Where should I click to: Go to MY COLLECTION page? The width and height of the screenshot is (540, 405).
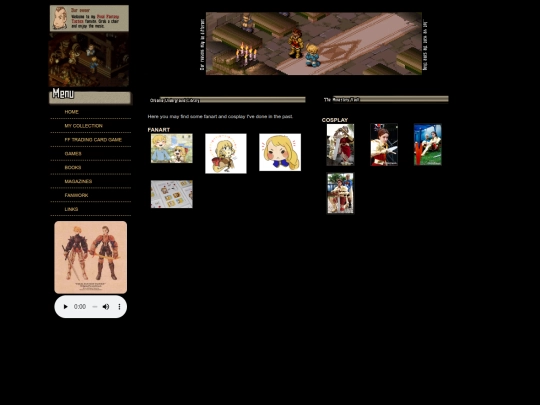click(83, 126)
